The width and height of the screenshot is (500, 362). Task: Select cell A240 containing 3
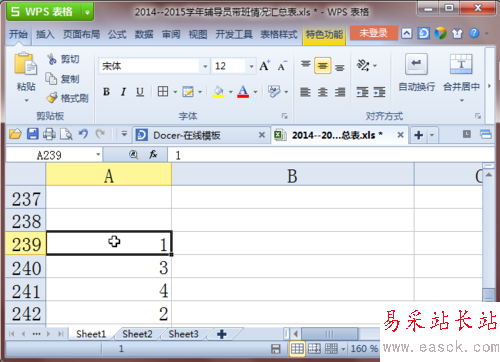(109, 267)
